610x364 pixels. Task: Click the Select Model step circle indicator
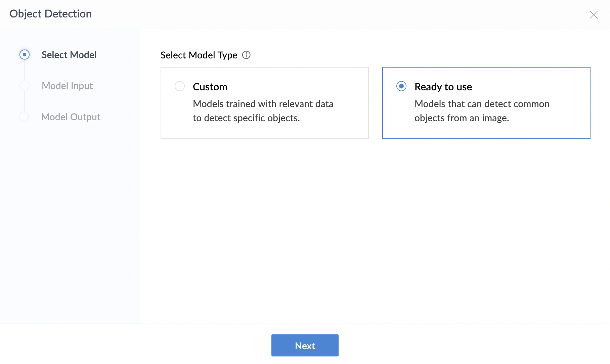point(25,55)
